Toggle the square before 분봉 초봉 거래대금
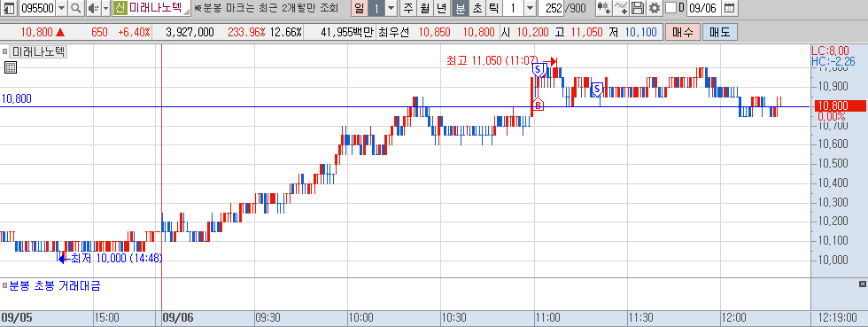868x327 pixels. [x=5, y=286]
